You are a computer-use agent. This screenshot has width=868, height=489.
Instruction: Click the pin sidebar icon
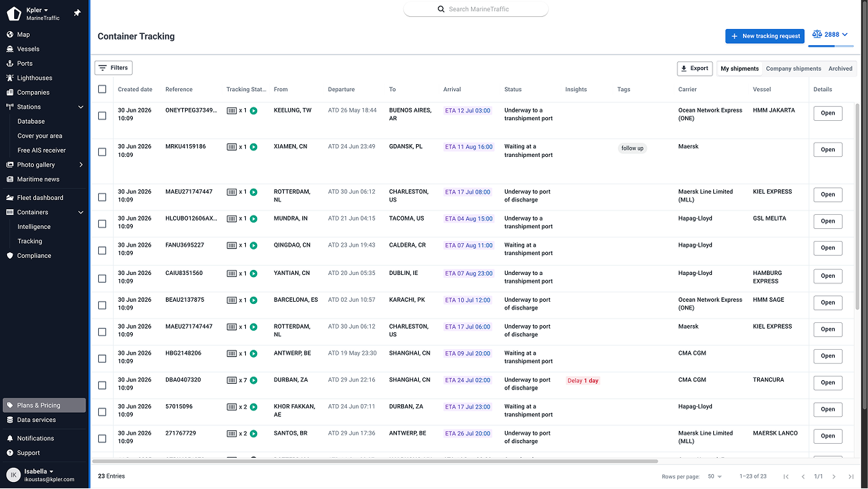pyautogui.click(x=77, y=13)
